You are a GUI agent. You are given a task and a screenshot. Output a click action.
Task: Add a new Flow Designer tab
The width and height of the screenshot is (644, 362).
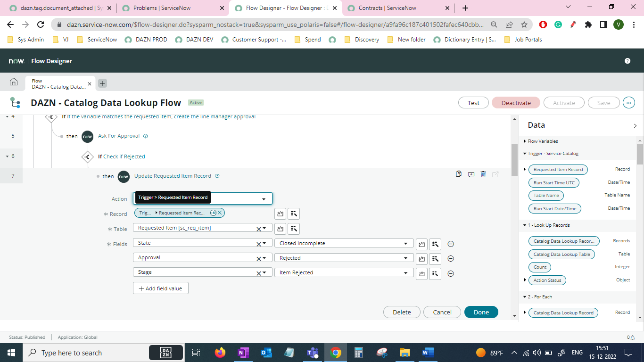pos(102,83)
